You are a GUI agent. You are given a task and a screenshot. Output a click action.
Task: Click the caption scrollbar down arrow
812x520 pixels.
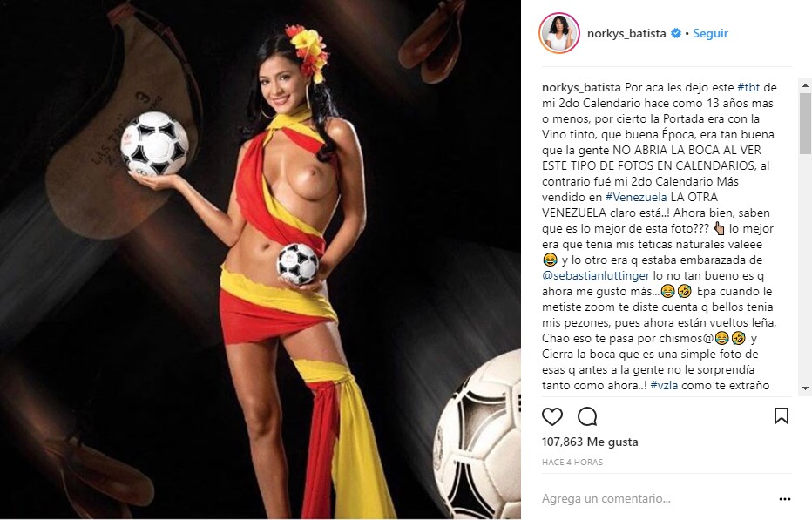point(805,388)
